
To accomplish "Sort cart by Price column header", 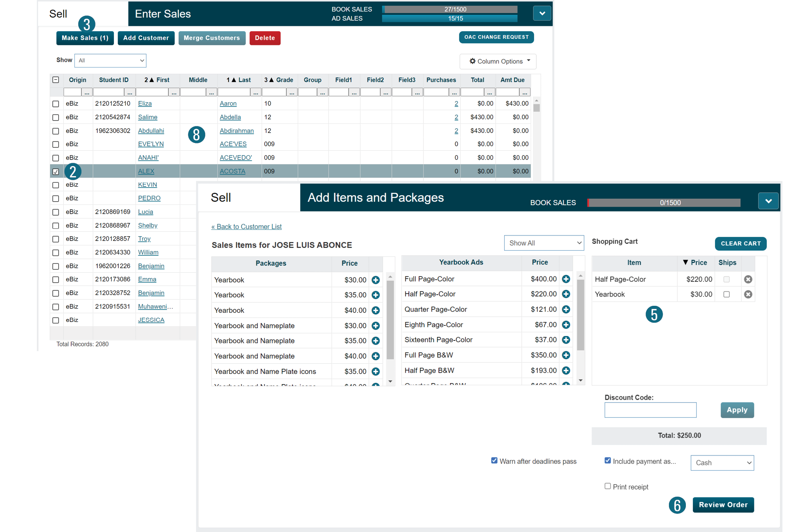I will pos(695,263).
